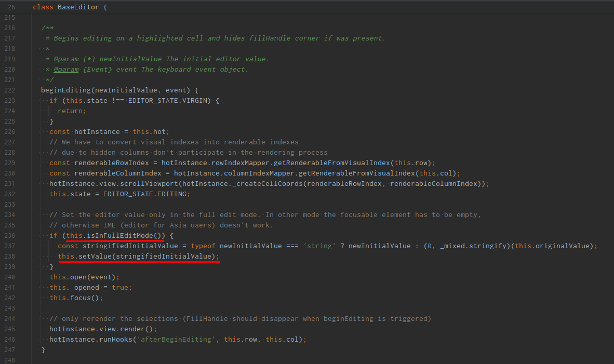This screenshot has height=364, width=614.
Task: Click 'beginEditing' method name declaration
Action: [66, 90]
